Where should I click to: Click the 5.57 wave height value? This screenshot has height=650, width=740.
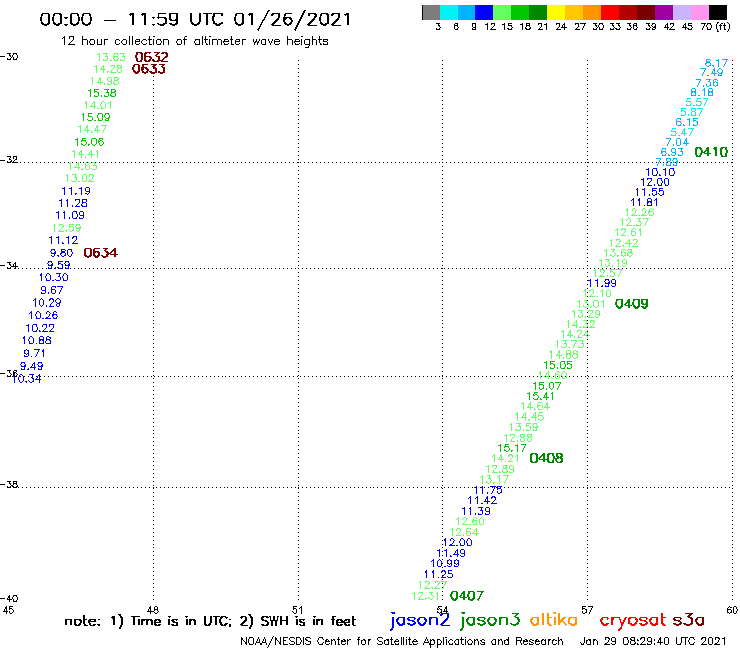(x=697, y=102)
